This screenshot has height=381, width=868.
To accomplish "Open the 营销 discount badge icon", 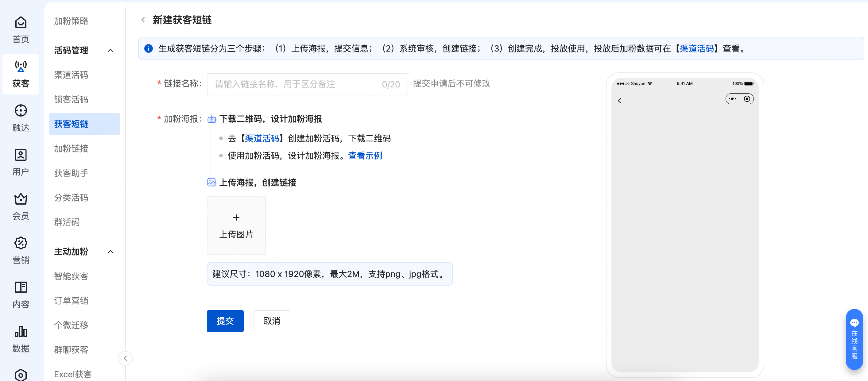I will [x=21, y=243].
